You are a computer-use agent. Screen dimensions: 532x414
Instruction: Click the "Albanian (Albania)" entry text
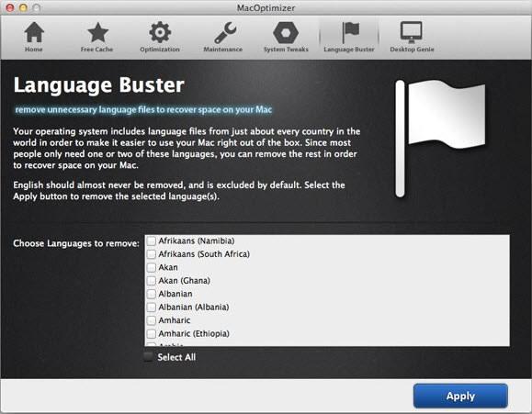[194, 308]
